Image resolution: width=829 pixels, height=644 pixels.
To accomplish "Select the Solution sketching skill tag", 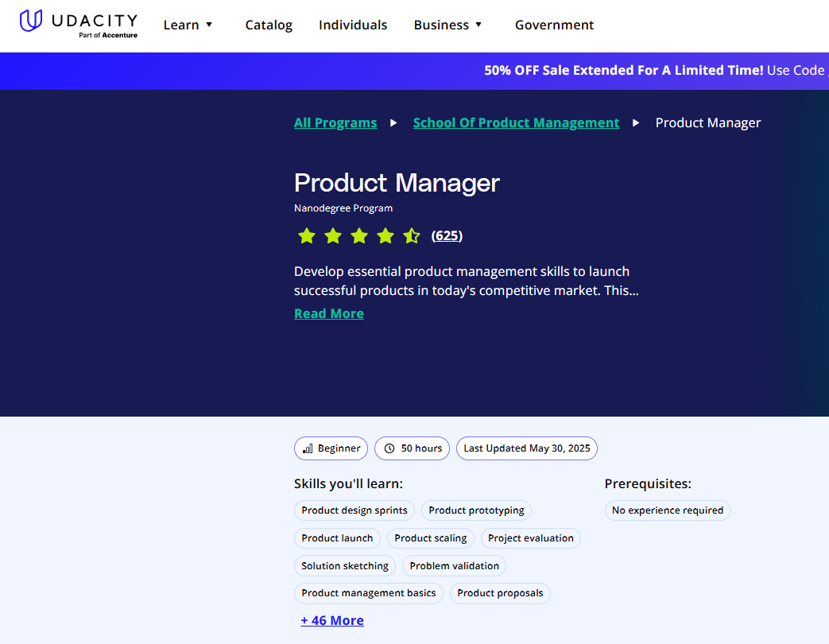I will (345, 566).
